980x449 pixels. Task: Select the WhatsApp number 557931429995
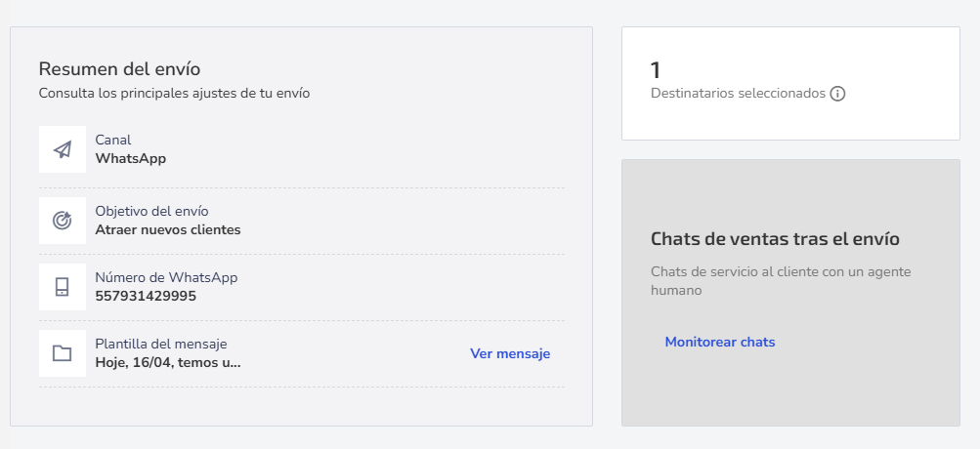[146, 296]
